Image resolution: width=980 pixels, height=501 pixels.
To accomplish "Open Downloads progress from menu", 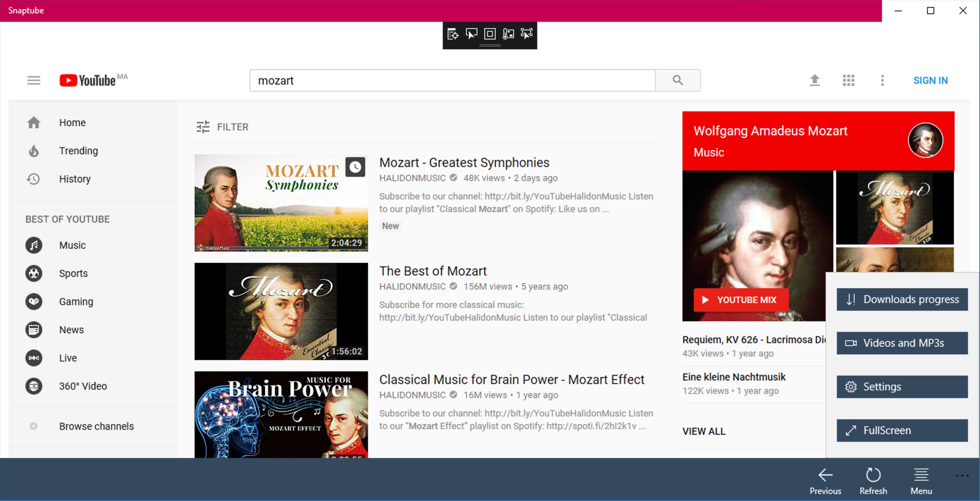I will pos(902,299).
